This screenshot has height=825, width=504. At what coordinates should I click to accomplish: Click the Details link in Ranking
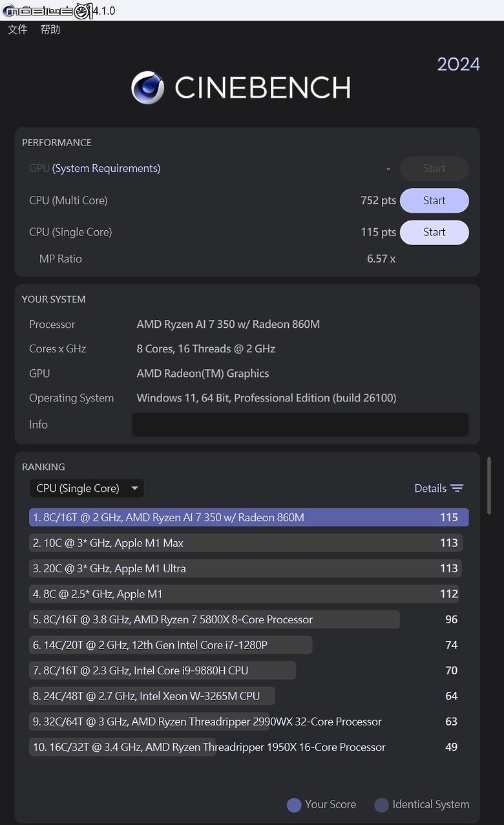click(430, 488)
